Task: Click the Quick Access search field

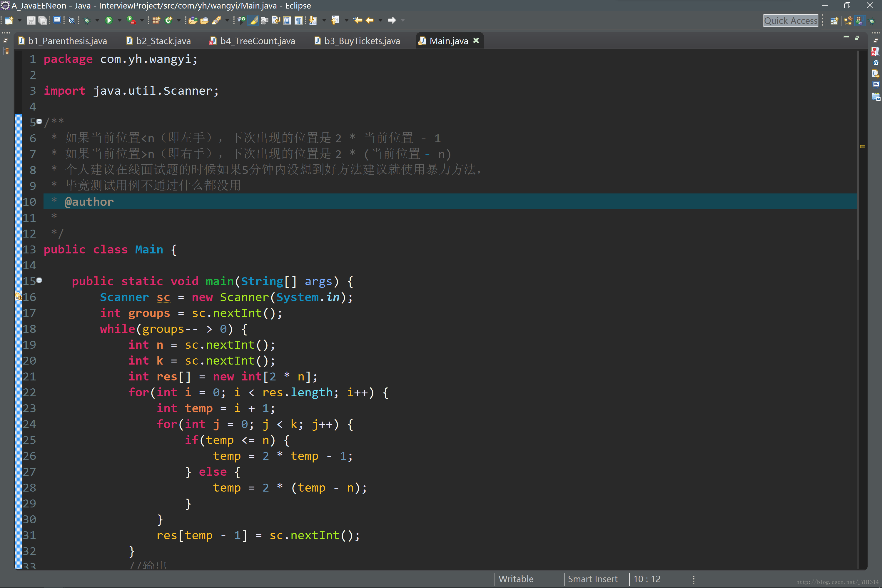Action: point(791,21)
